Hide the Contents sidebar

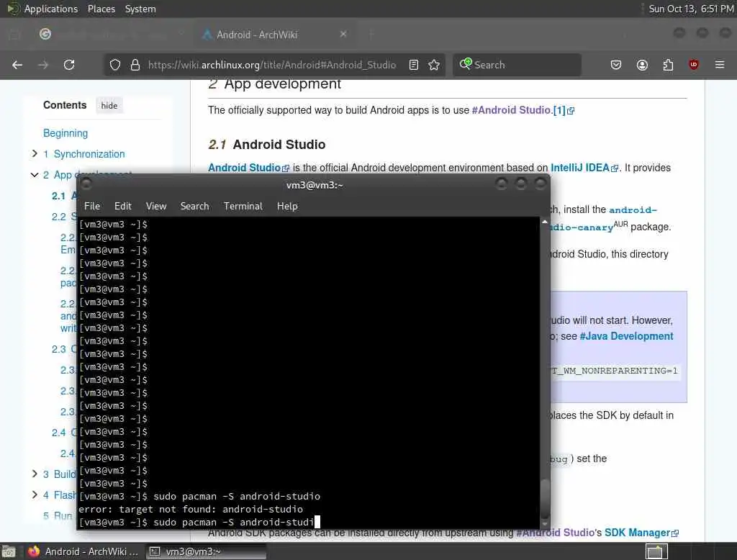pyautogui.click(x=109, y=105)
